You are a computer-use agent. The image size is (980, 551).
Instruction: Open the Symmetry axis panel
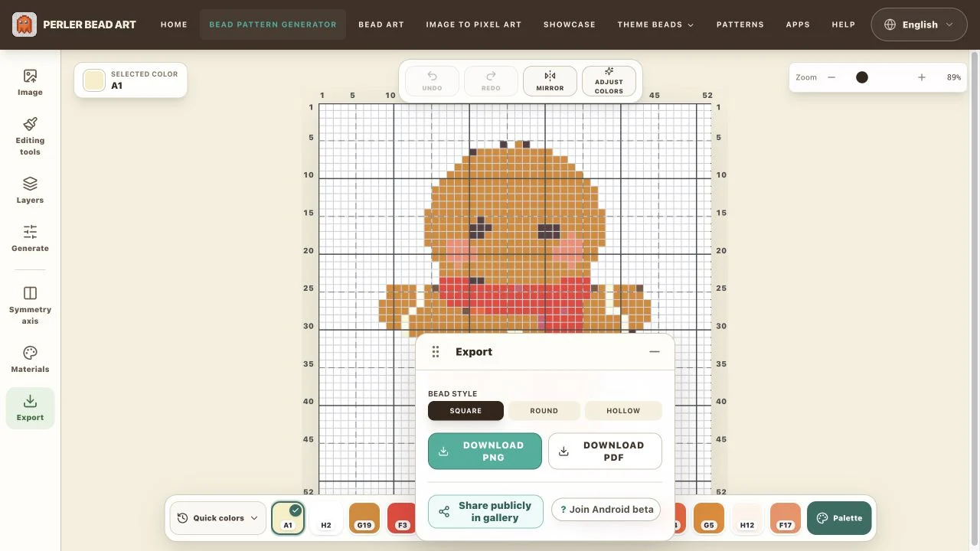point(30,305)
